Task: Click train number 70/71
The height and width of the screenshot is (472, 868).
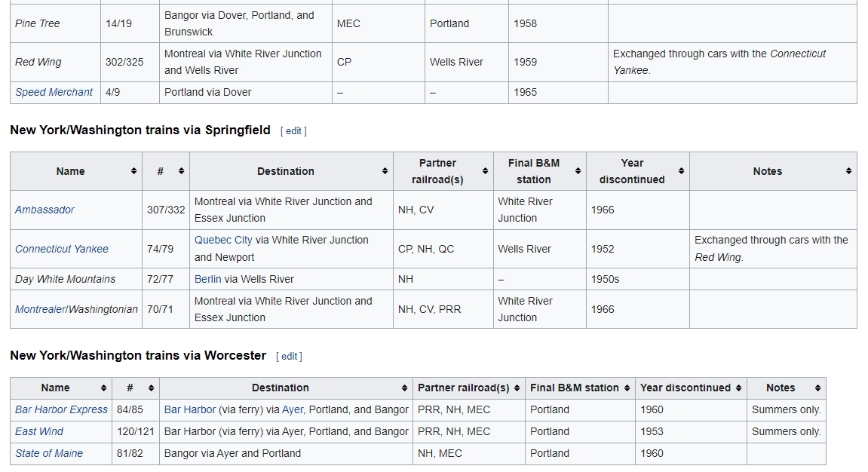Action: coord(160,309)
